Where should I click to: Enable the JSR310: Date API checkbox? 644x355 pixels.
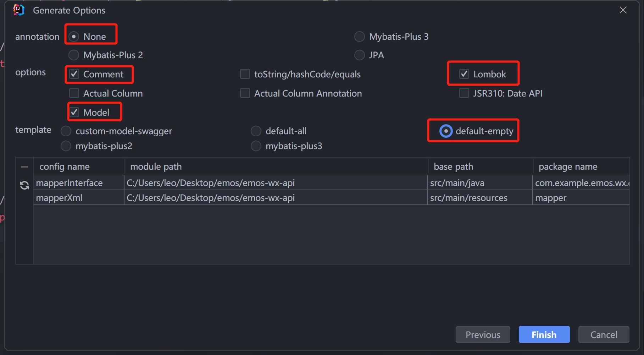464,93
